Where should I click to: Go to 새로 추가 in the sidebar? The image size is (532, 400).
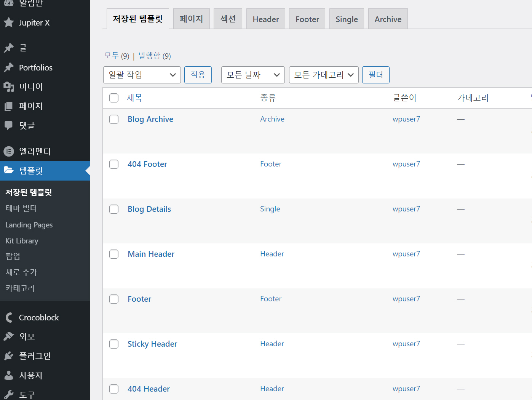[x=21, y=272]
